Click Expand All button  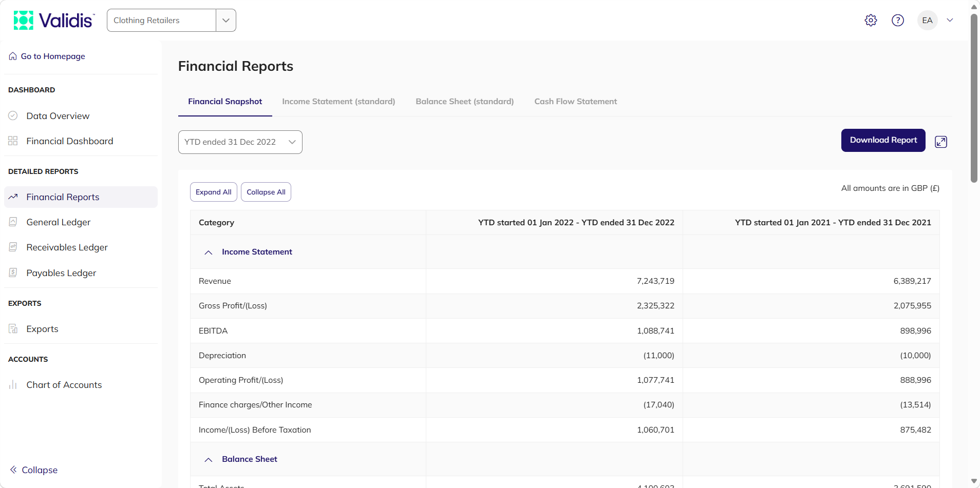(214, 192)
